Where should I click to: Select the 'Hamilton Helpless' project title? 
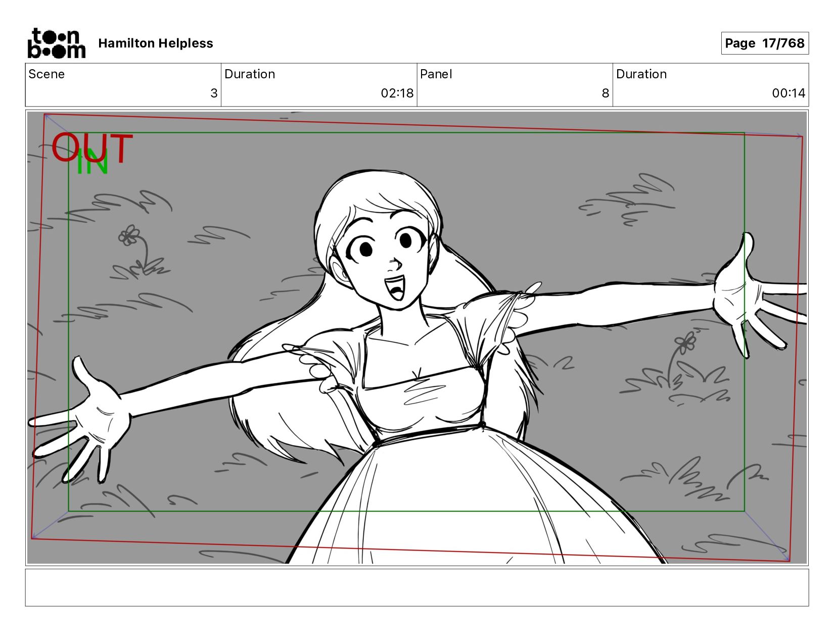click(156, 43)
